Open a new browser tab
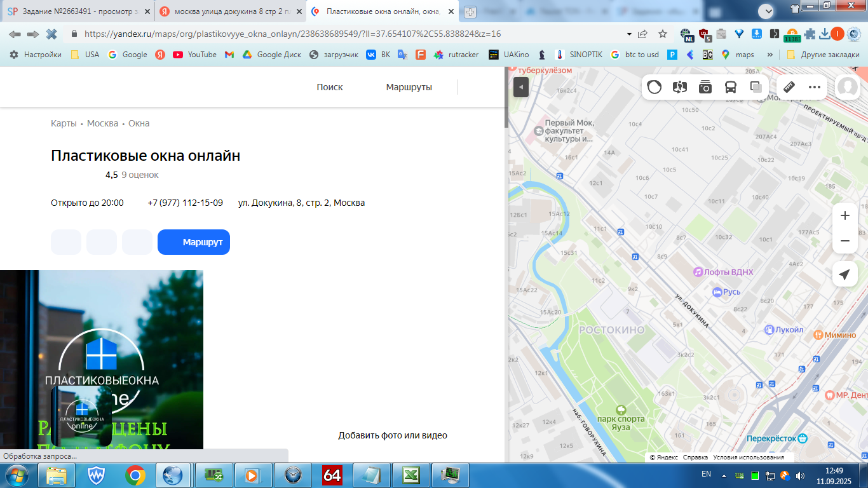This screenshot has width=868, height=488. (470, 12)
